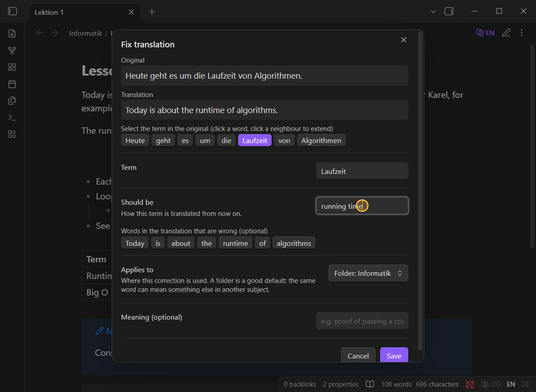Toggle the right sidebar panel icon

coord(449,11)
